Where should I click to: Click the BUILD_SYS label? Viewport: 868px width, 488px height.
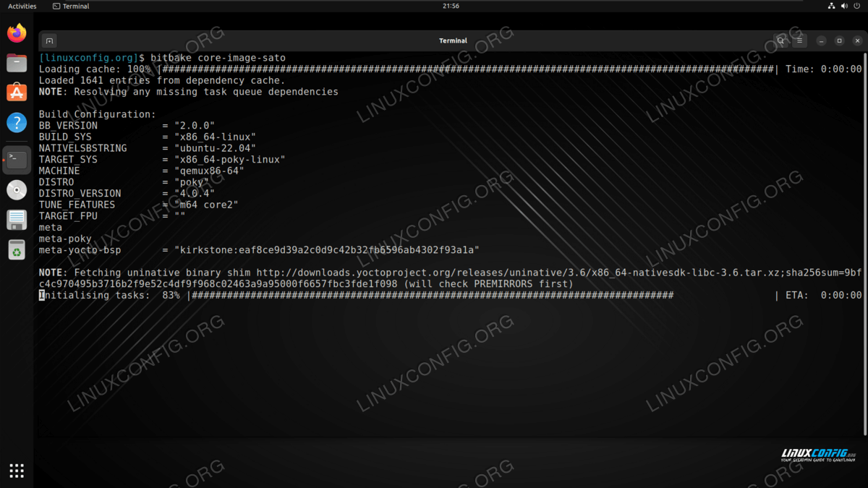[x=65, y=137]
